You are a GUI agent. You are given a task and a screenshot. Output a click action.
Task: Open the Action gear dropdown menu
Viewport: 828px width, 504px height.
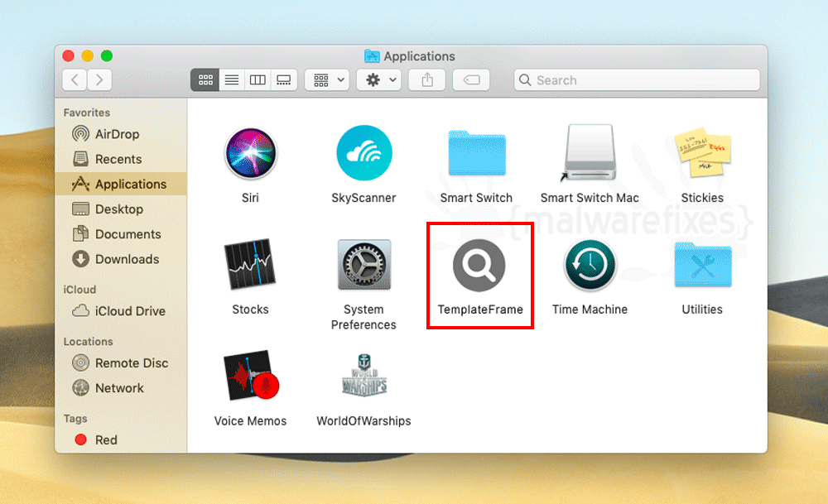pyautogui.click(x=378, y=80)
